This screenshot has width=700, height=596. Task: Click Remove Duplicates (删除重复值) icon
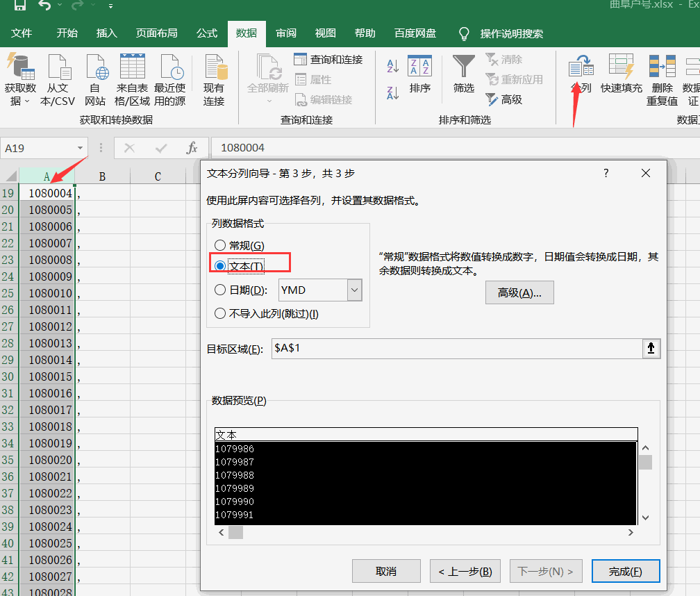click(662, 68)
